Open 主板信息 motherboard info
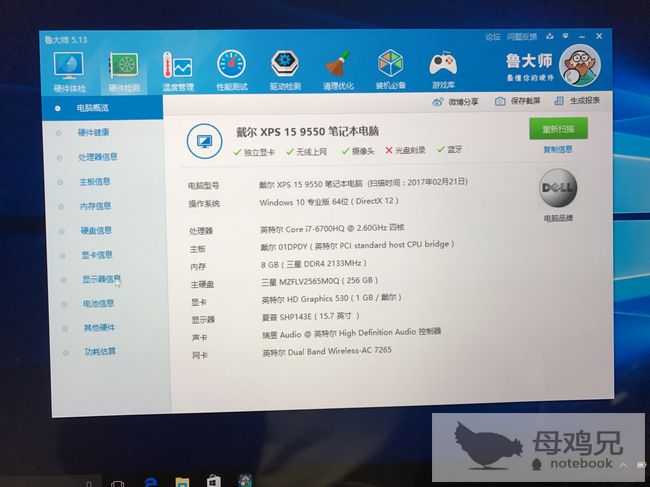650x487 pixels. [x=95, y=182]
